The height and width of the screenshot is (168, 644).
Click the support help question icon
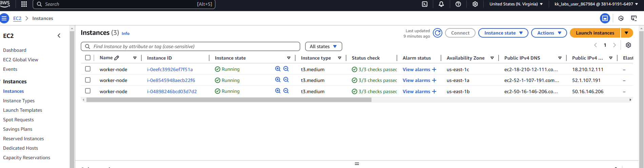click(x=458, y=4)
